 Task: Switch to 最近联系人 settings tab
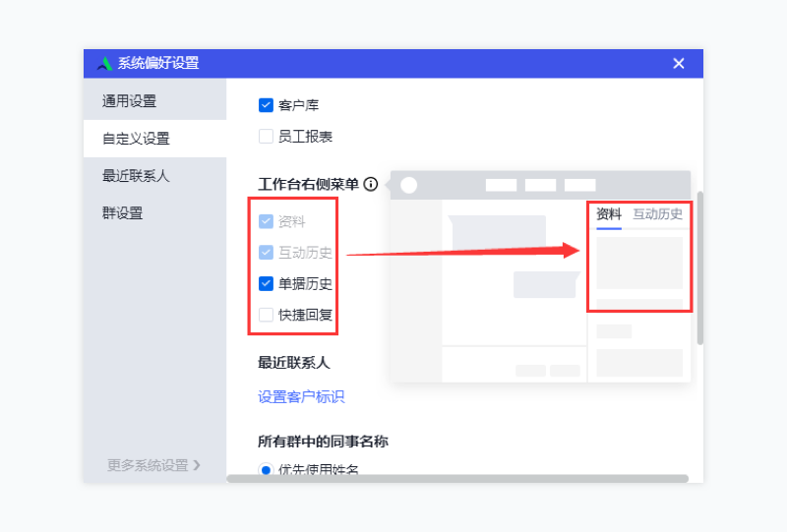pos(155,176)
